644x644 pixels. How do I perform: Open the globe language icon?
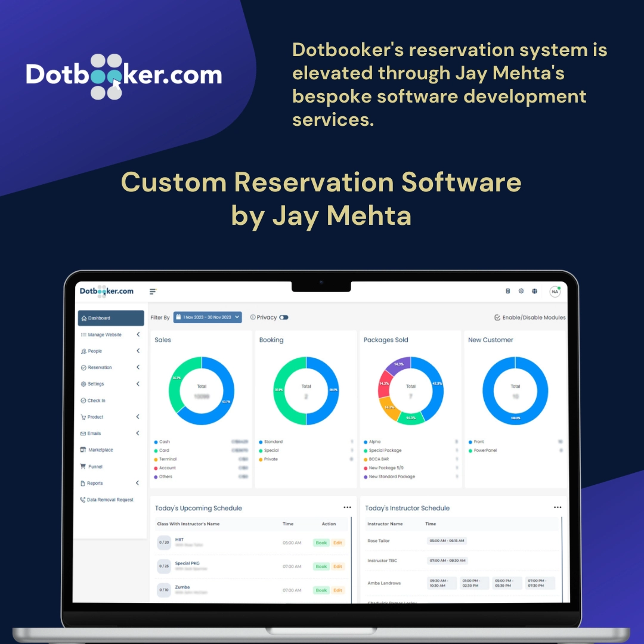(x=535, y=292)
